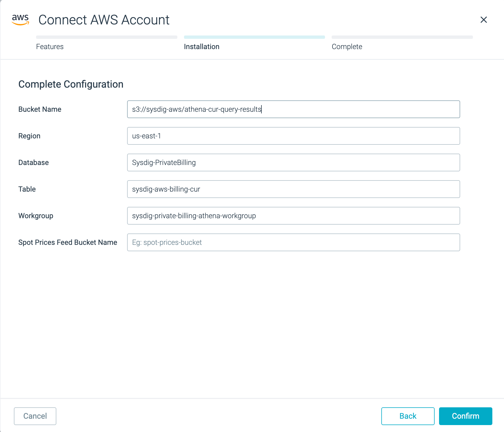Click the Complete Configuration heading
Image resolution: width=504 pixels, height=432 pixels.
pyautogui.click(x=71, y=84)
